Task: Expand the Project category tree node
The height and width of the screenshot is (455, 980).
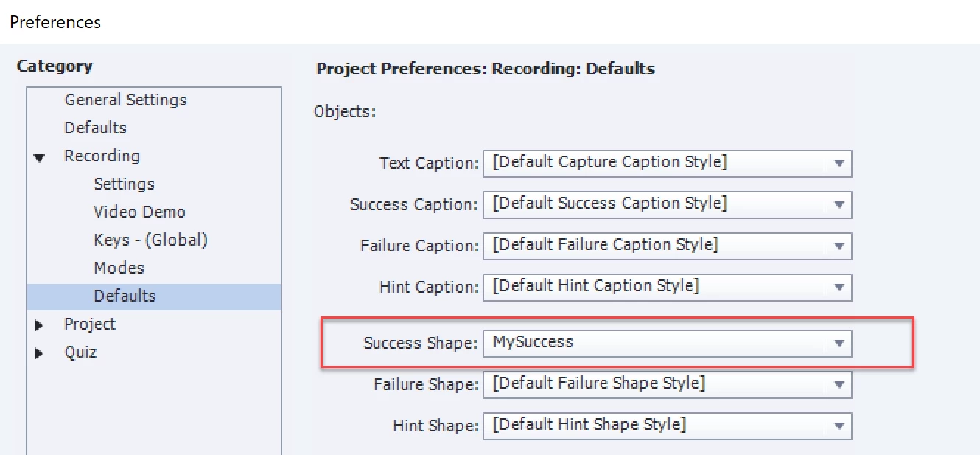Action: click(x=39, y=325)
